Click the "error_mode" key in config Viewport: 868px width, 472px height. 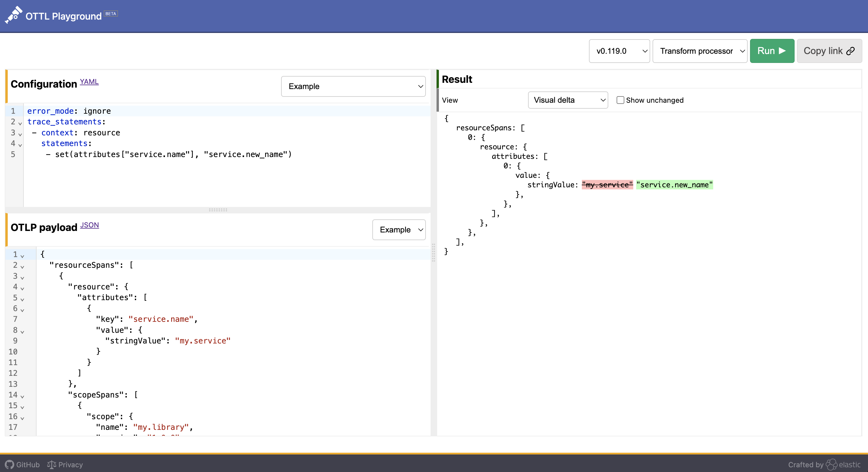pyautogui.click(x=50, y=111)
